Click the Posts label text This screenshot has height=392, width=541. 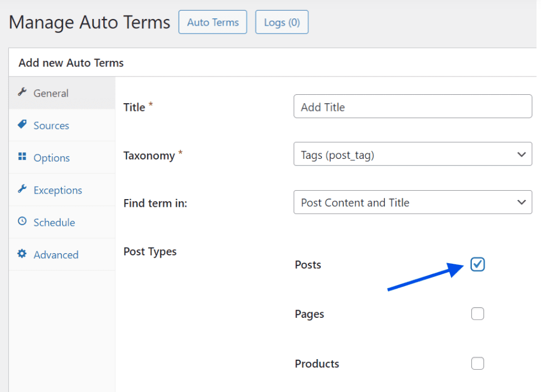point(308,265)
